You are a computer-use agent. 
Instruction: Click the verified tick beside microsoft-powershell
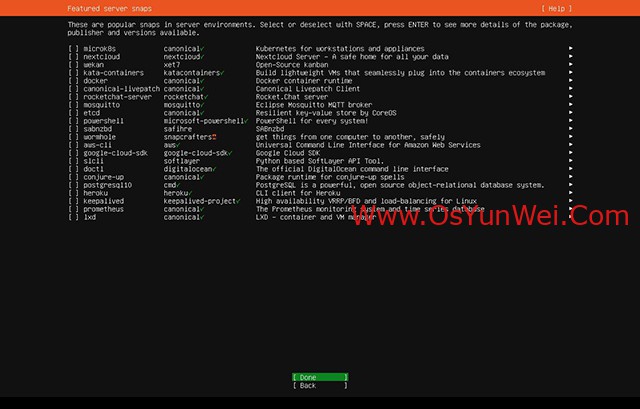tap(246, 121)
